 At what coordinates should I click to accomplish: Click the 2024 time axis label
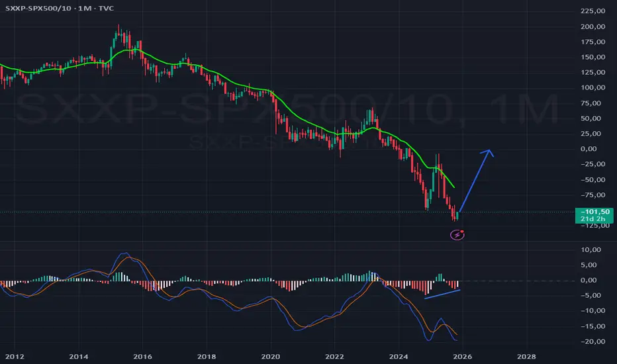[x=399, y=357]
